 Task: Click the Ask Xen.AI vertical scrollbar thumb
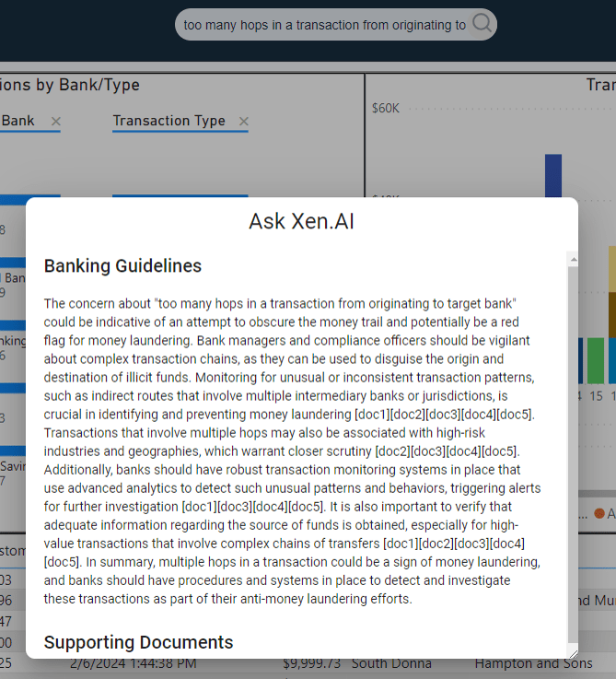(573, 455)
